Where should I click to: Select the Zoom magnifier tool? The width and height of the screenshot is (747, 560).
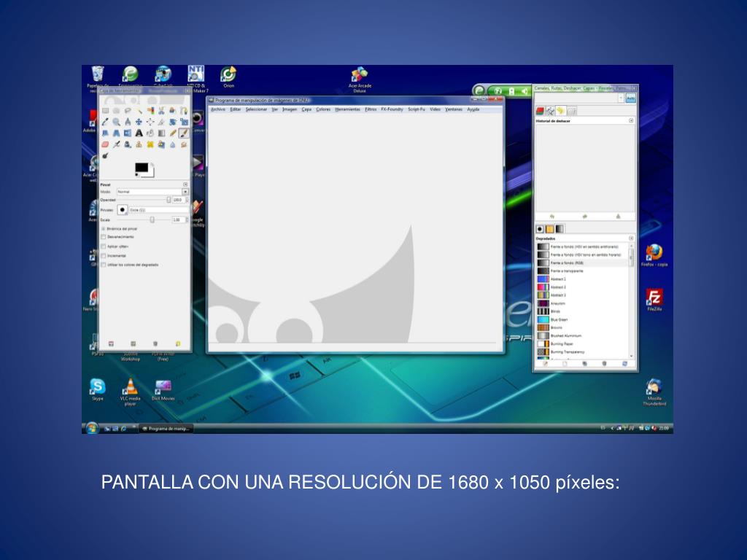click(x=116, y=122)
